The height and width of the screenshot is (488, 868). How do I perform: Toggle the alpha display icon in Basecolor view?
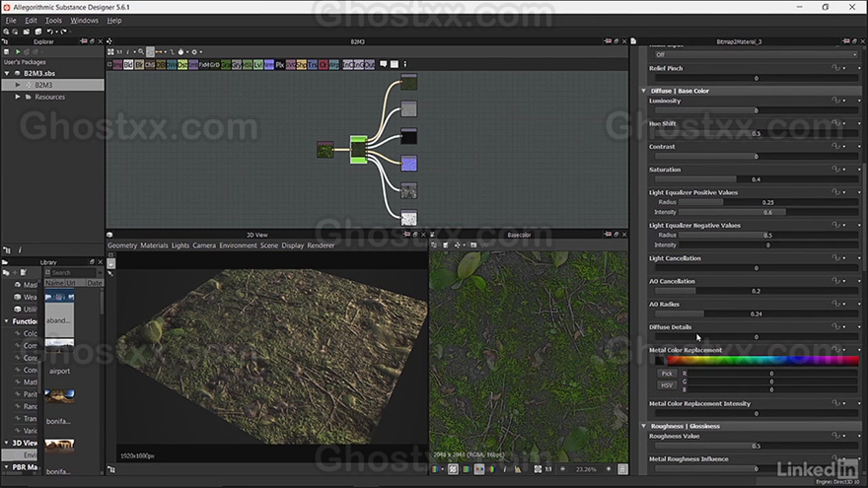pyautogui.click(x=465, y=469)
